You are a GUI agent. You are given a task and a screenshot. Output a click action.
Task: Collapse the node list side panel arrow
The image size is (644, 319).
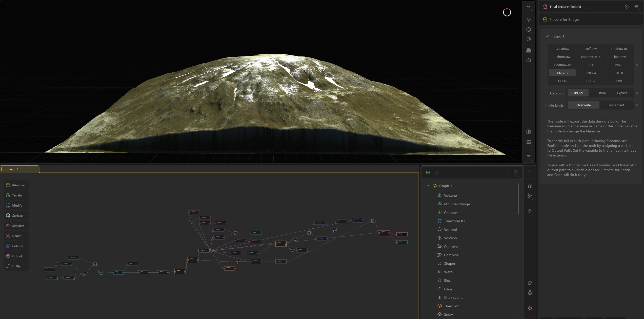coord(530,171)
